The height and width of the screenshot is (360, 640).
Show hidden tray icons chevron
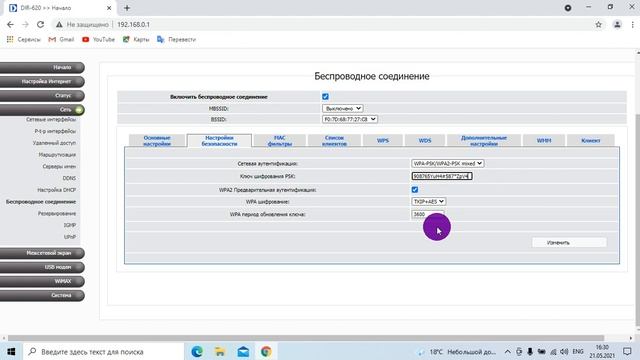pyautogui.click(x=507, y=351)
